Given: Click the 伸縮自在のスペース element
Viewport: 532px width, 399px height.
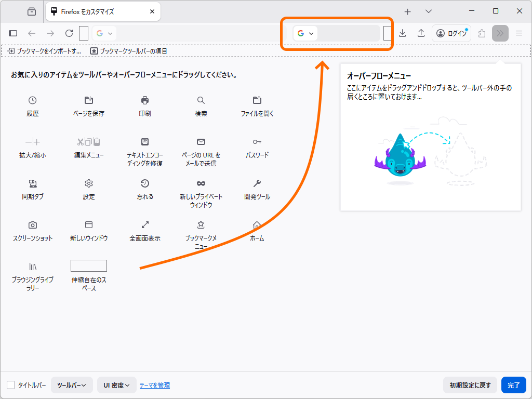Looking at the screenshot, I should click(x=88, y=265).
